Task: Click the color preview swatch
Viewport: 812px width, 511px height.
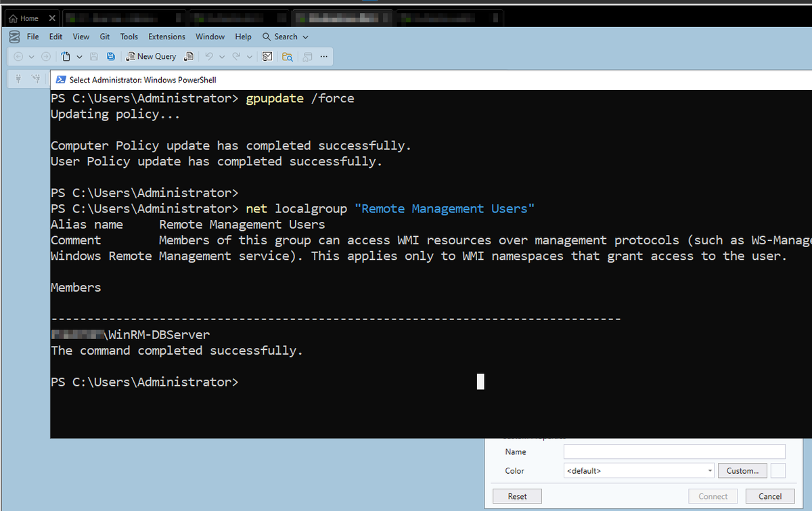Action: pyautogui.click(x=778, y=470)
